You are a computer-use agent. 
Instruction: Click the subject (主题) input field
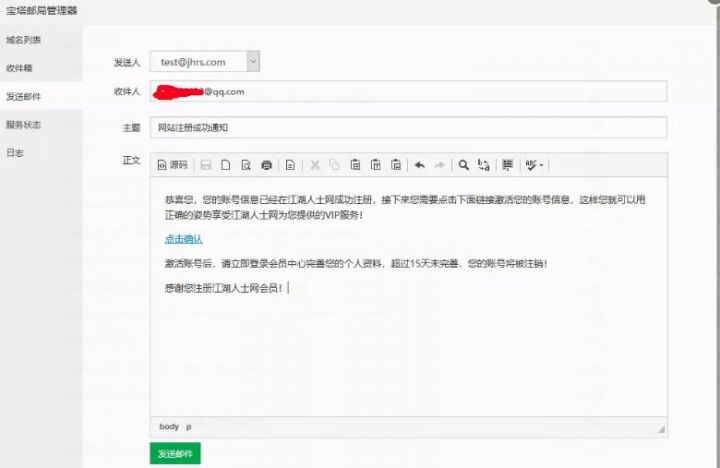pyautogui.click(x=408, y=127)
